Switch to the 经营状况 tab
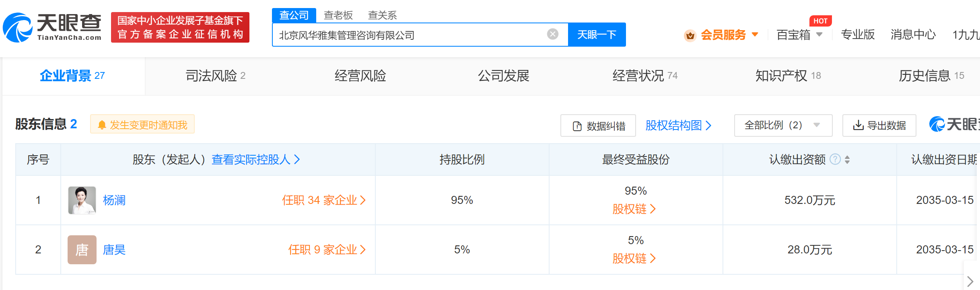 pyautogui.click(x=645, y=76)
